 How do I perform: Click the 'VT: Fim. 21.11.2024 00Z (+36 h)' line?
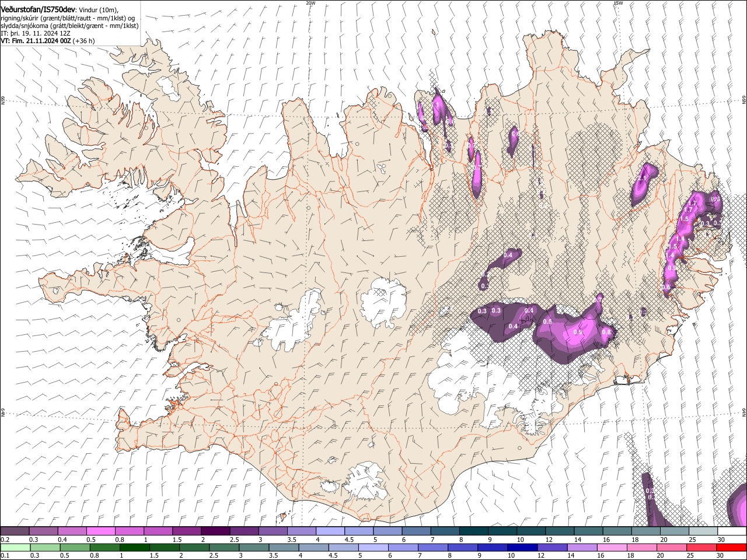(48, 41)
